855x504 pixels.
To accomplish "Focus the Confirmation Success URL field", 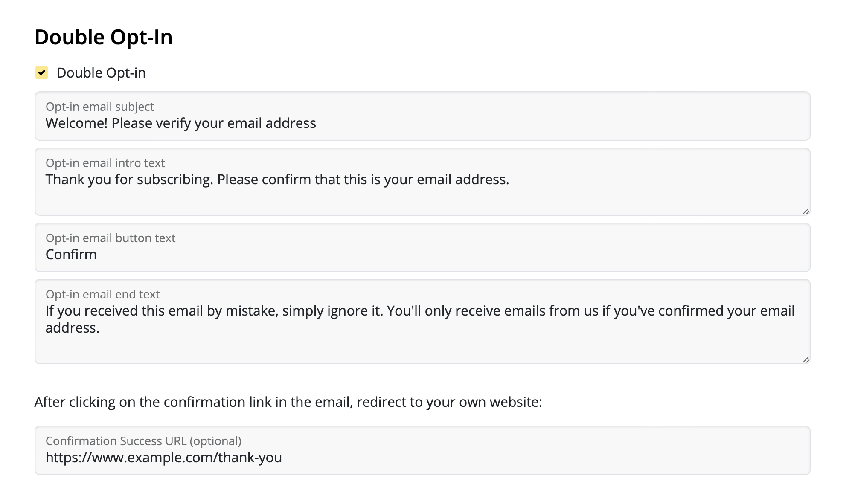I will [422, 450].
